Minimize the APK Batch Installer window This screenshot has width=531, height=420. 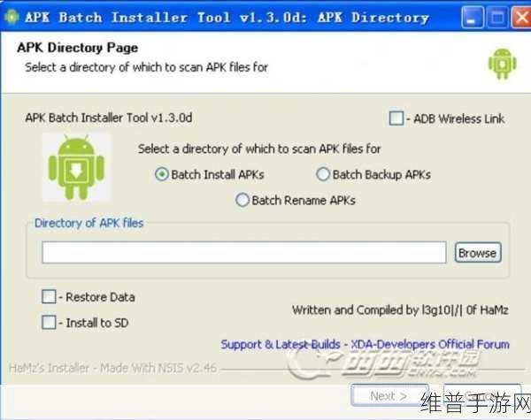472,18
